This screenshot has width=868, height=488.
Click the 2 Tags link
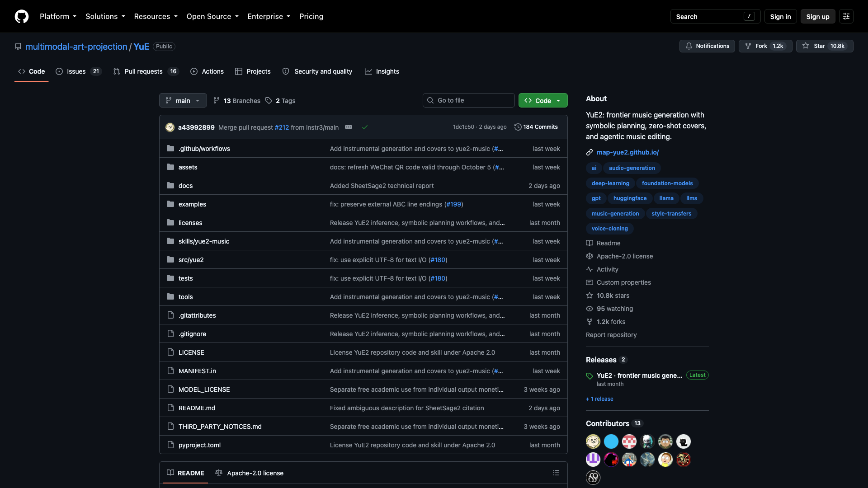pyautogui.click(x=281, y=101)
